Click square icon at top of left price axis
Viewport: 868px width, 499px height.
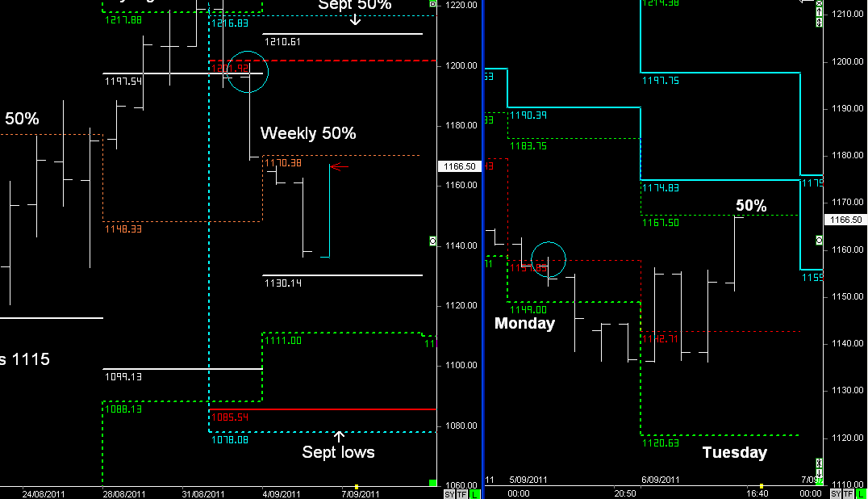[433, 4]
